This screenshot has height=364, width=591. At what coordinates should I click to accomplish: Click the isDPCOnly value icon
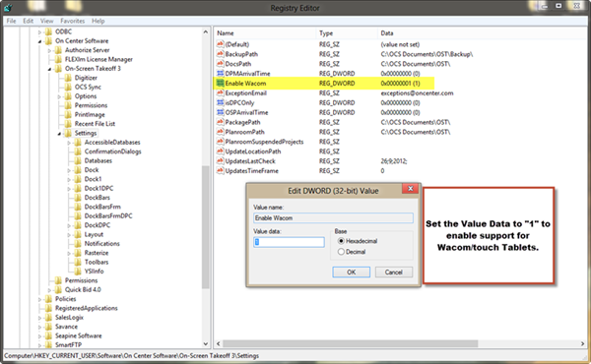coord(220,102)
